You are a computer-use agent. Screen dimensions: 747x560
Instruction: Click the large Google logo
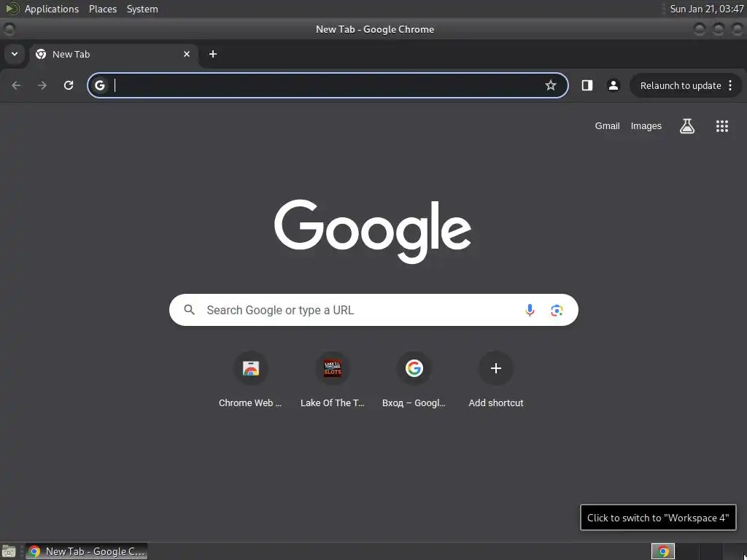[373, 231]
